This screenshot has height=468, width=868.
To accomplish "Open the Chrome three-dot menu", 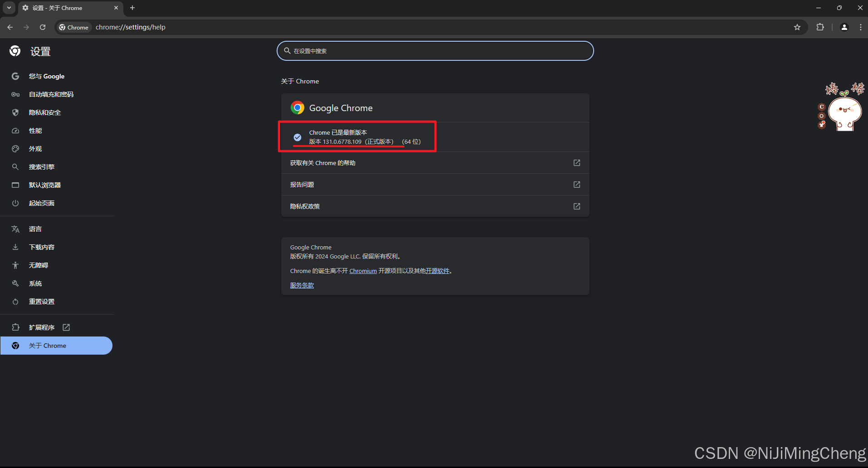I will click(861, 27).
